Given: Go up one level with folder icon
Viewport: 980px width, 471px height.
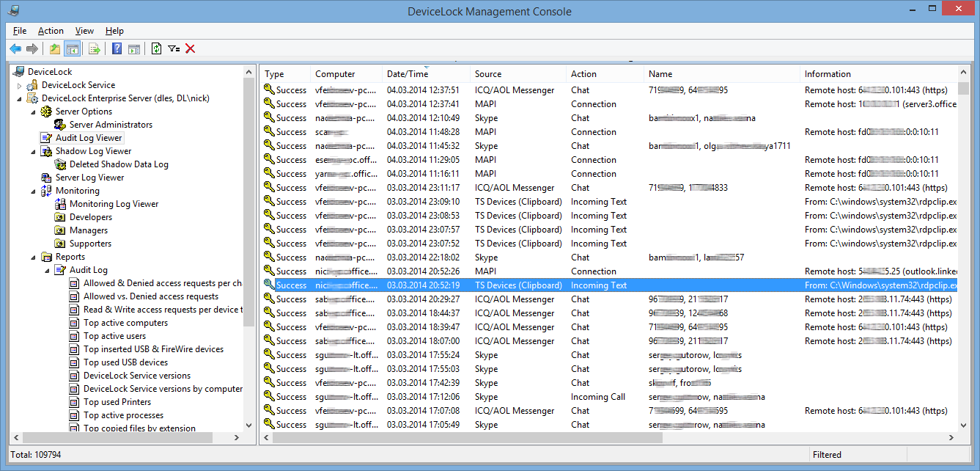Looking at the screenshot, I should [55, 49].
